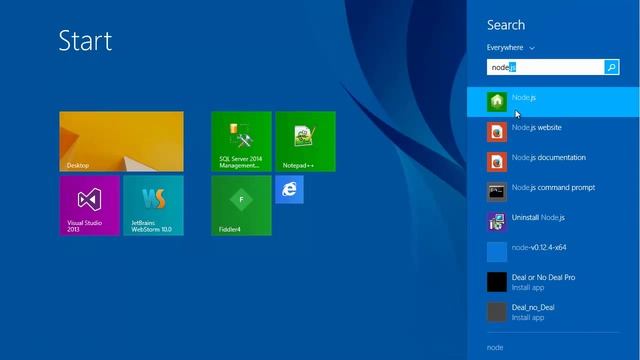The image size is (640, 360).
Task: Open the Desktop tile
Action: (121, 141)
